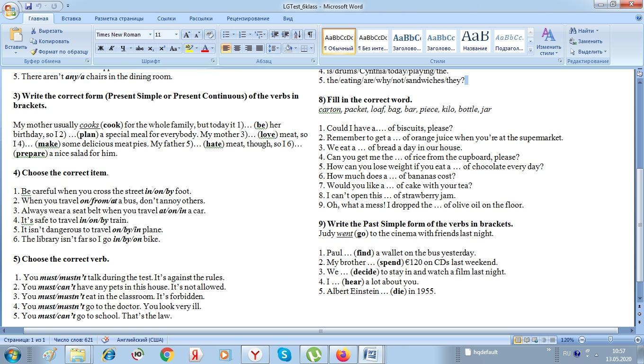Apply numbered list formatting

pos(242,35)
